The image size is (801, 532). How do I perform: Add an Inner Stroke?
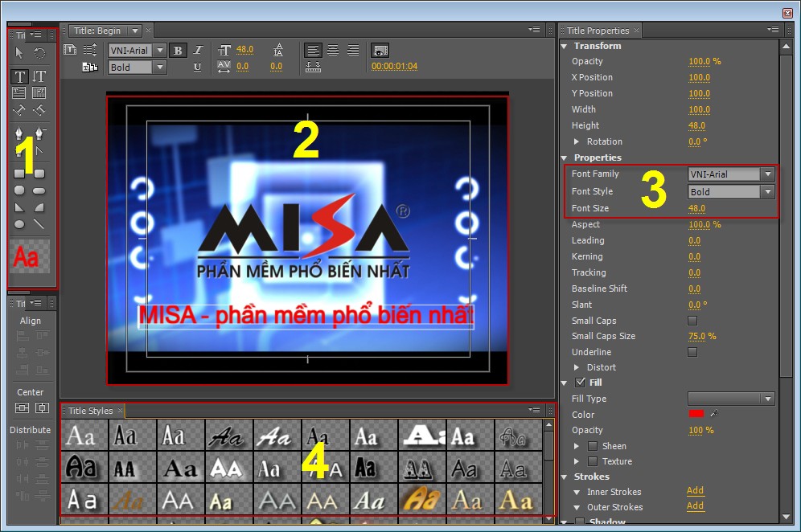(695, 491)
